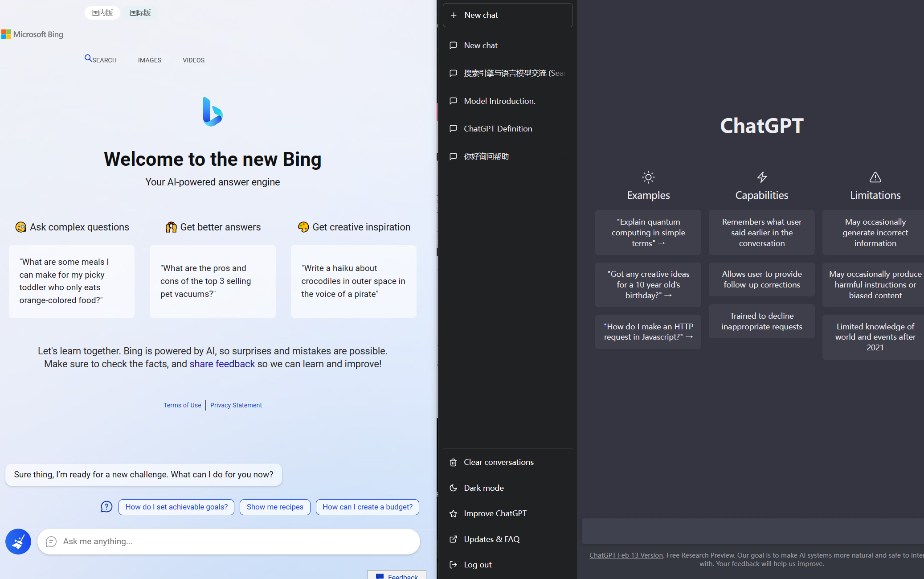Image resolution: width=924 pixels, height=579 pixels.
Task: Click the Bing reply about new challenge
Action: 143,475
